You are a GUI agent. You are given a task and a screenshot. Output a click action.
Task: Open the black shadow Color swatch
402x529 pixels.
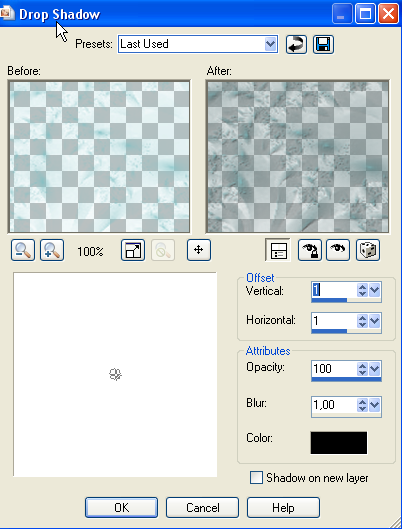[339, 443]
